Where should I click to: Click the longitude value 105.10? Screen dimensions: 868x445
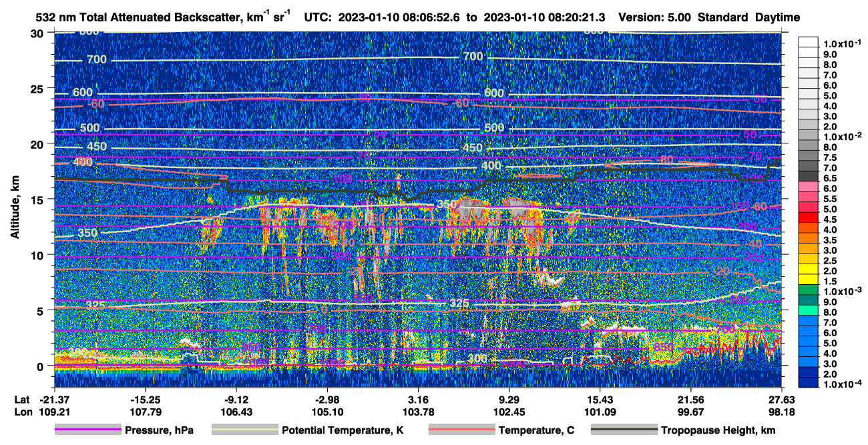click(327, 412)
